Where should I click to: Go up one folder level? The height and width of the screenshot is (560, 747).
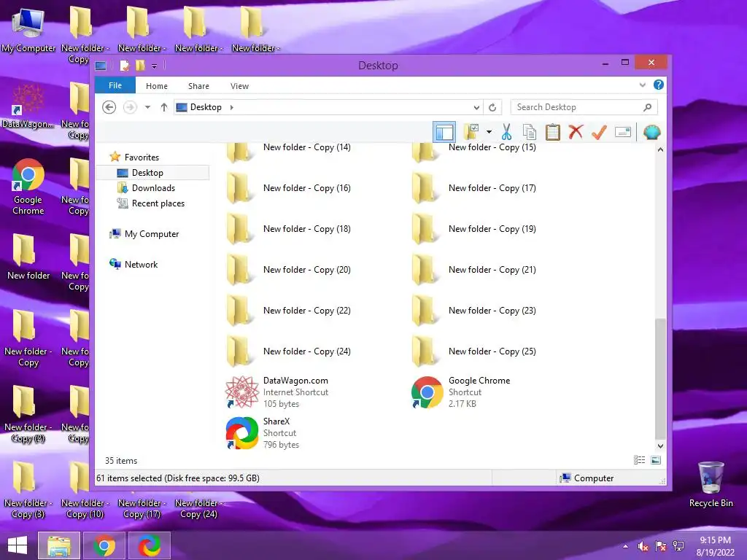[164, 107]
